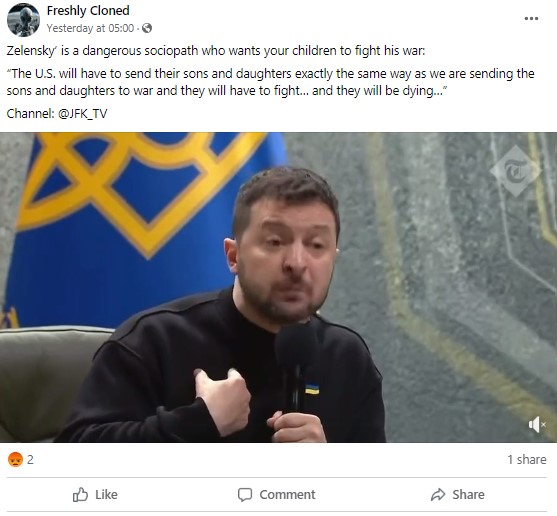
Task: Click the Like button
Action: pos(95,494)
